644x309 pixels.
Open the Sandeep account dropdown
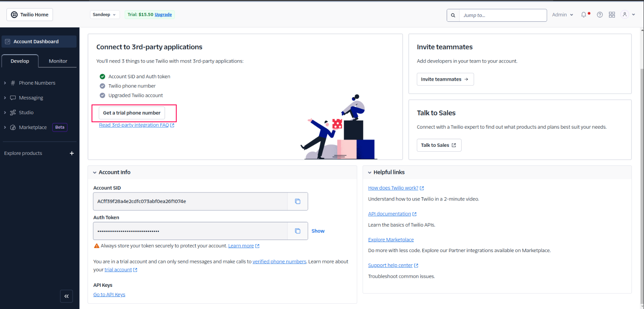coord(105,15)
